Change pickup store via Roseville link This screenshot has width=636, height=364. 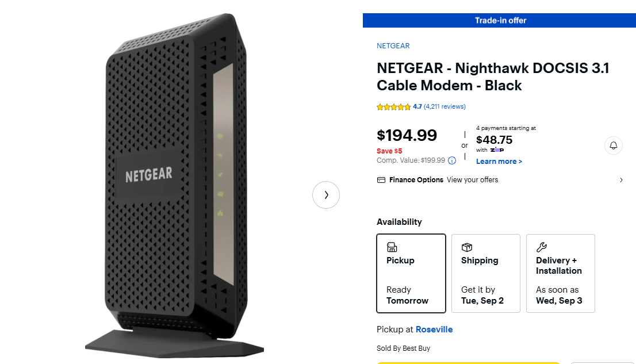pos(434,329)
